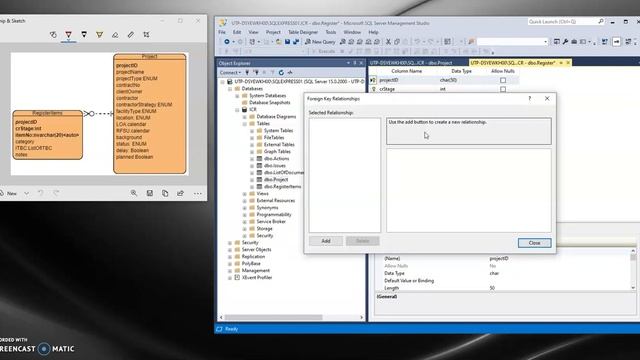
Task: Switch to the dbo.Project tab
Action: point(411,63)
